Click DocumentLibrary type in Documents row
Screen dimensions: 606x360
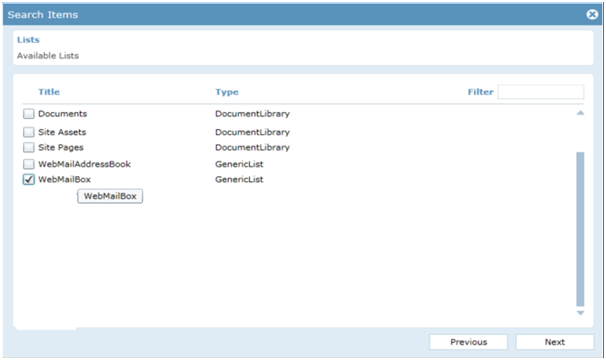tap(252, 114)
